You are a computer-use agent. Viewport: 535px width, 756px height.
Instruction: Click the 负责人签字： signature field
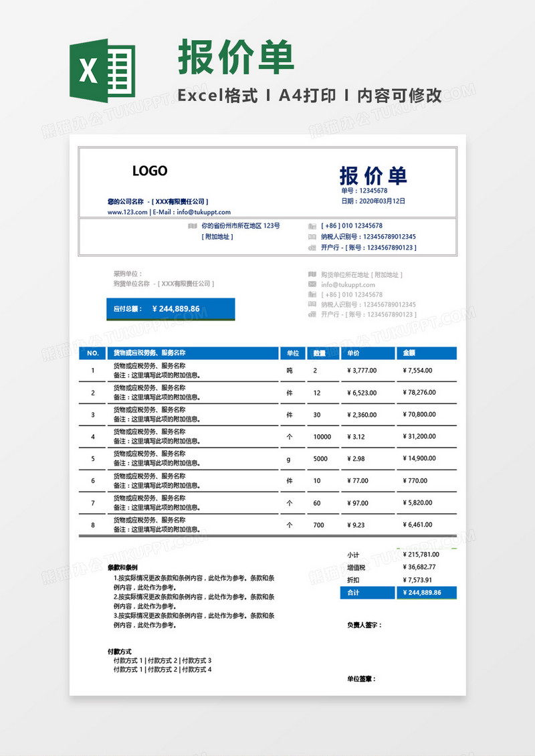[x=364, y=625]
